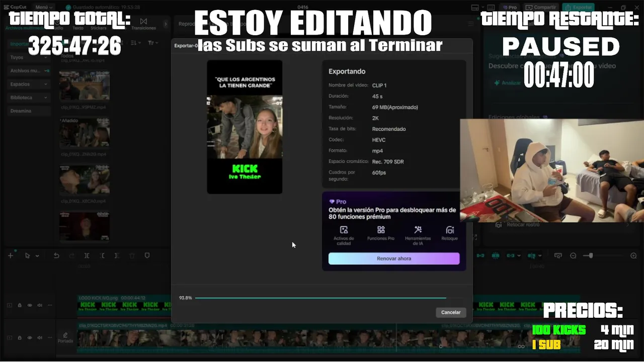Add a new track with the plus icon
This screenshot has width=644, height=362.
10,255
